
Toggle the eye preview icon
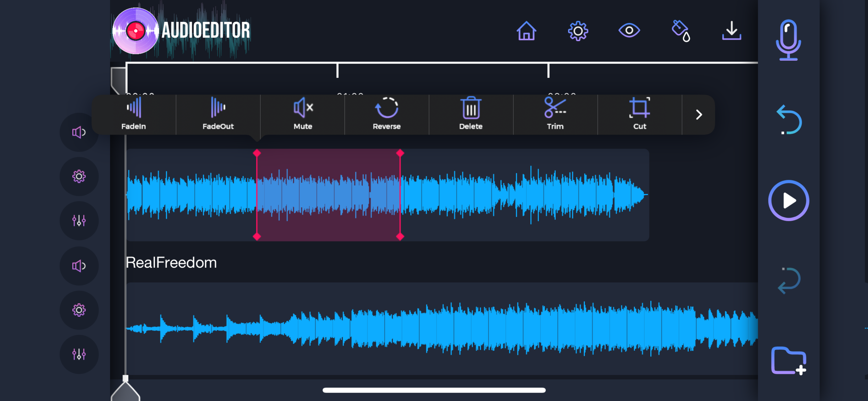629,31
